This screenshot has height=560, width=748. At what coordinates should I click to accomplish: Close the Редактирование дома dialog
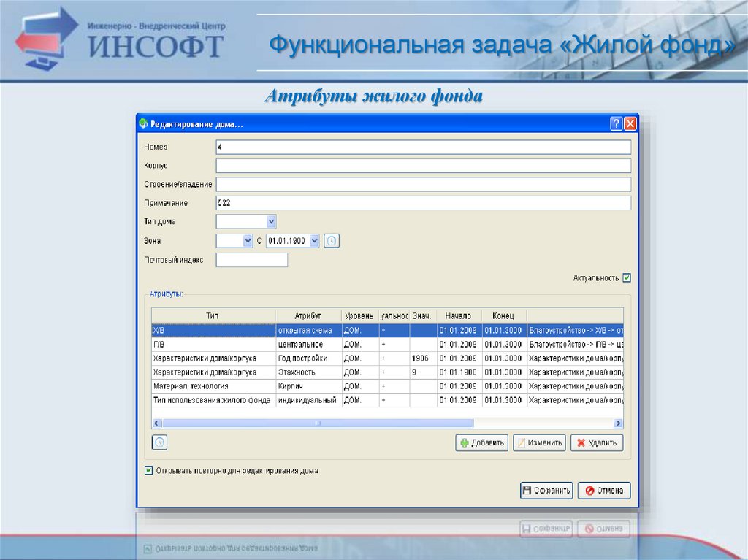click(x=630, y=124)
